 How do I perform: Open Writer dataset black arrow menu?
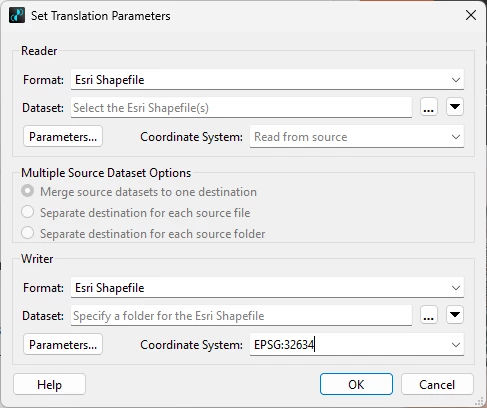455,315
